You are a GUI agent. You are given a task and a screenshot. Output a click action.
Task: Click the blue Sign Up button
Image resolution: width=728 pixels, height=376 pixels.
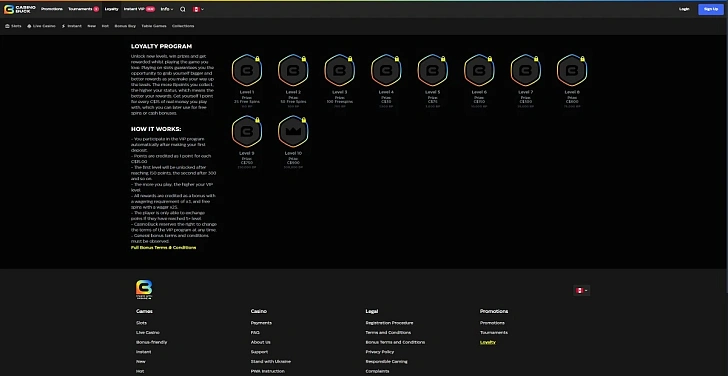tap(711, 9)
